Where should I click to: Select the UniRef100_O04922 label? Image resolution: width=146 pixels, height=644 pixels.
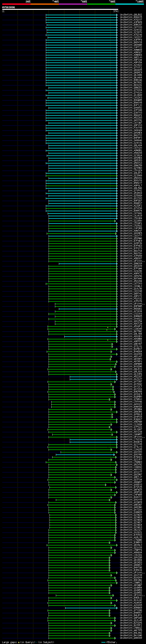tap(131, 319)
